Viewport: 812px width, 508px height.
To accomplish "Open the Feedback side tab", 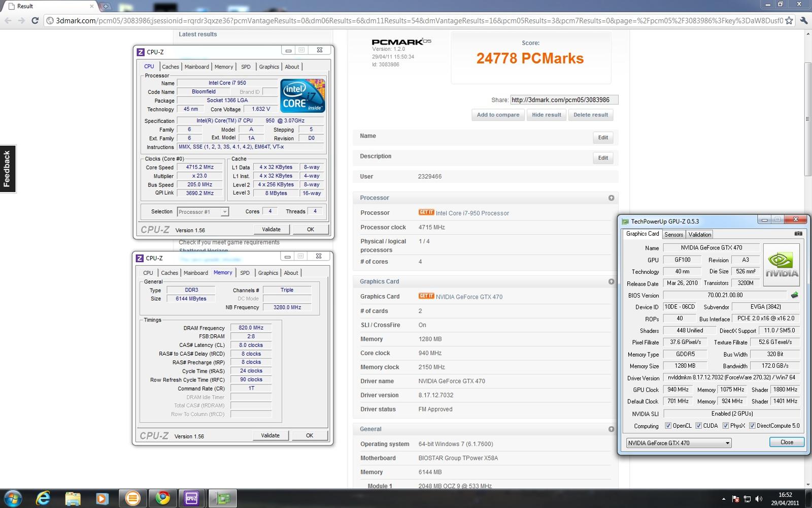I will click(8, 169).
